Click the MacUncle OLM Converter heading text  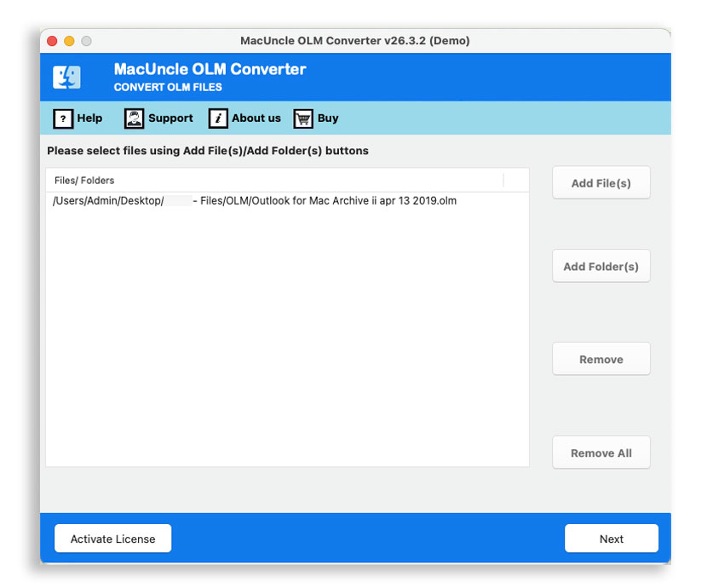click(x=210, y=69)
